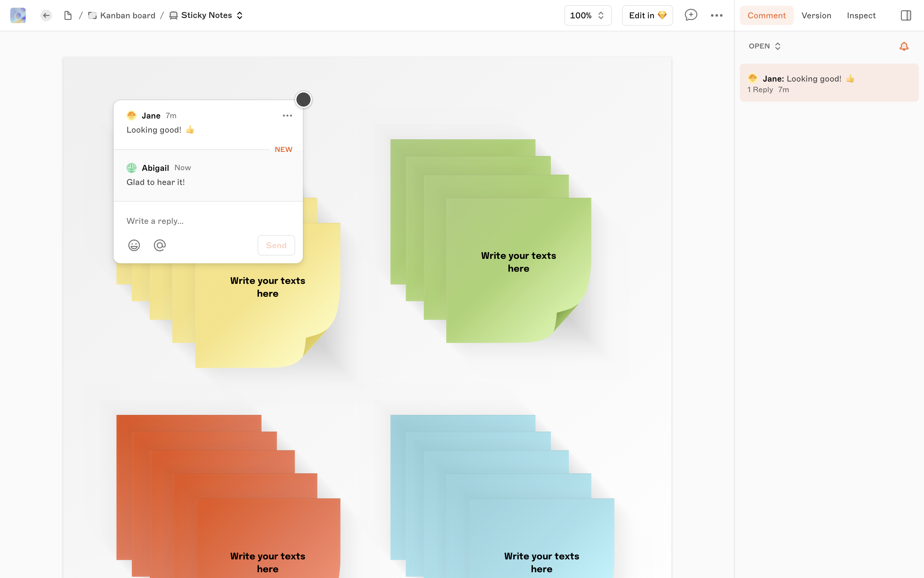924x578 pixels.
Task: Click the comment pin marker on canvas
Action: (x=304, y=100)
